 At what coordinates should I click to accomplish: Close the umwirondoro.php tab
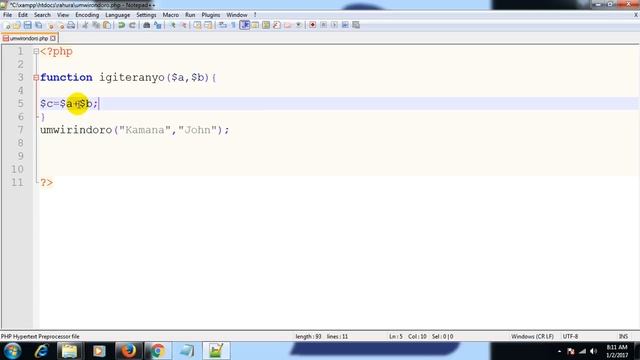coord(53,38)
